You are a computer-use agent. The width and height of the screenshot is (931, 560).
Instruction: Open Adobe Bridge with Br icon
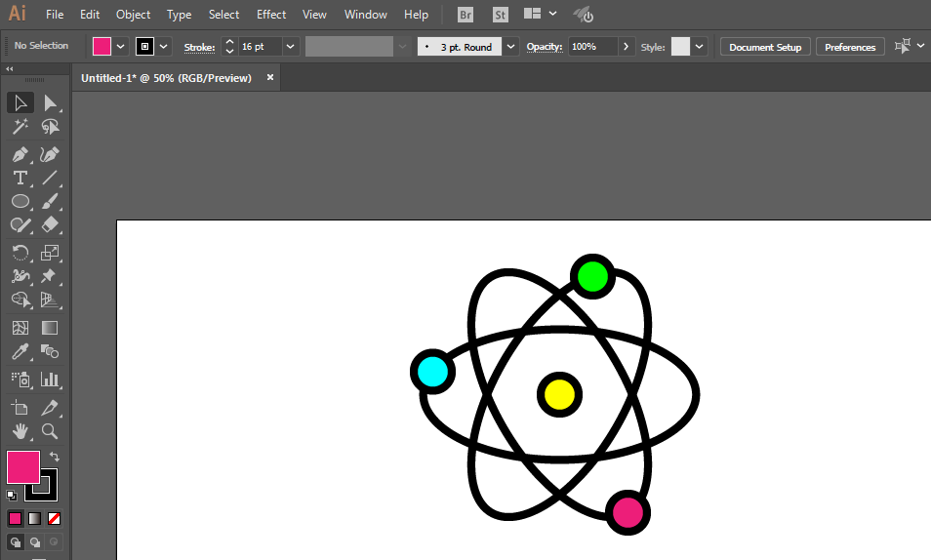(x=465, y=15)
